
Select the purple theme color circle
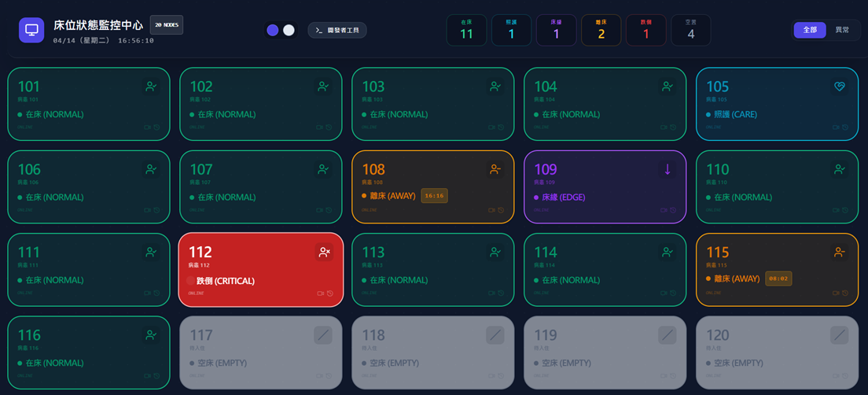click(272, 30)
